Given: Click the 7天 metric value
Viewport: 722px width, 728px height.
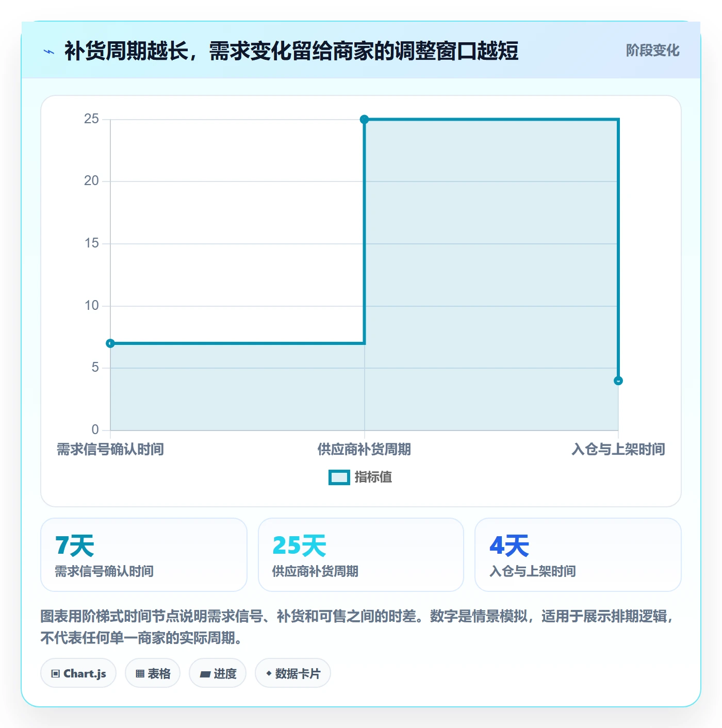Looking at the screenshot, I should click(75, 545).
